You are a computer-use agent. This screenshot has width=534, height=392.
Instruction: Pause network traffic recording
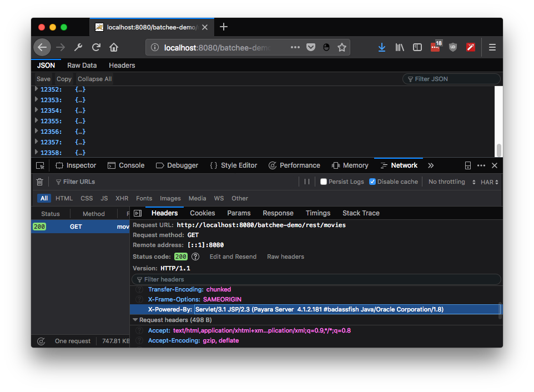(x=308, y=182)
